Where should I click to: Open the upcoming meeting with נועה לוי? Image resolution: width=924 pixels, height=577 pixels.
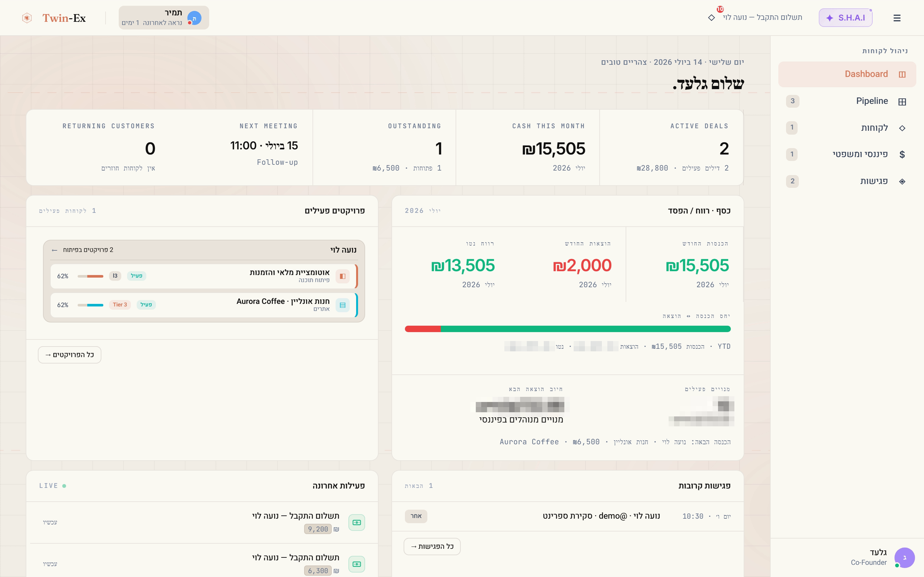coord(567,516)
